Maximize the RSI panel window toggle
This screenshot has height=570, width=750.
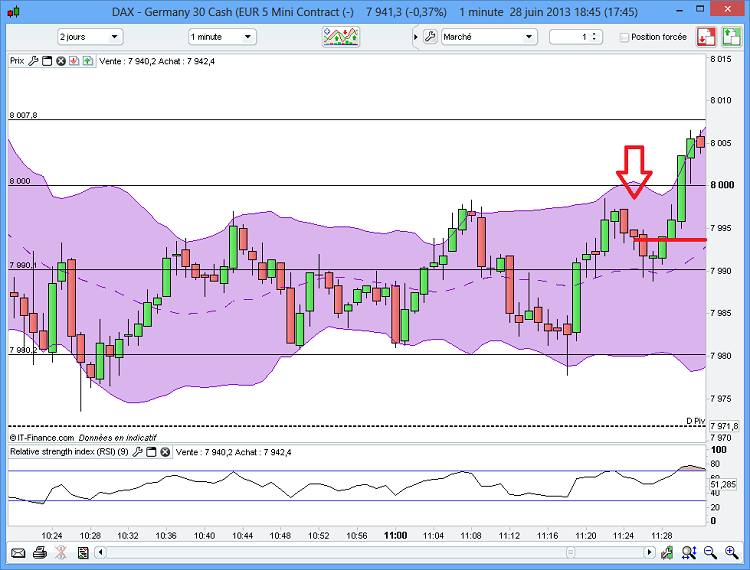[x=151, y=452]
